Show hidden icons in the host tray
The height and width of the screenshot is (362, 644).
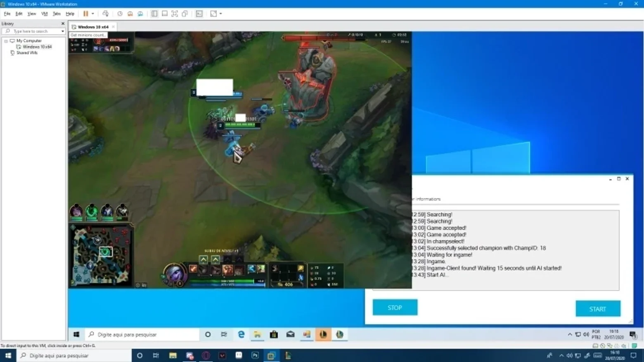pyautogui.click(x=561, y=355)
